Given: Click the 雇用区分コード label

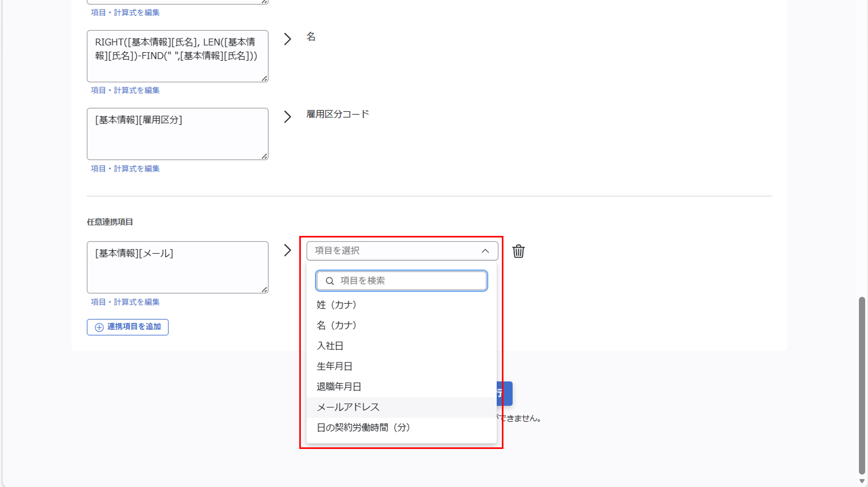Looking at the screenshot, I should [x=338, y=114].
